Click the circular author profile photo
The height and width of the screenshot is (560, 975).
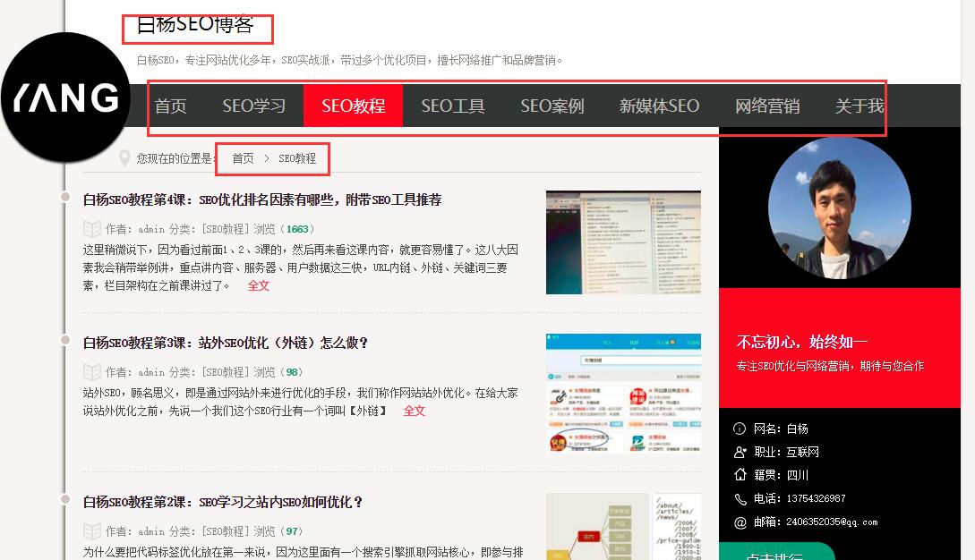(x=840, y=208)
